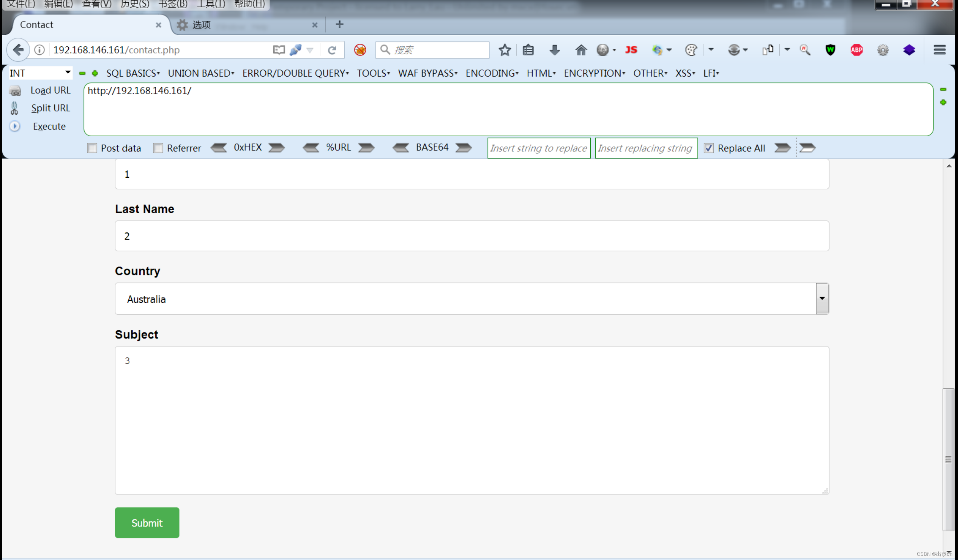Open the WAF BYPASS menu

tap(427, 73)
